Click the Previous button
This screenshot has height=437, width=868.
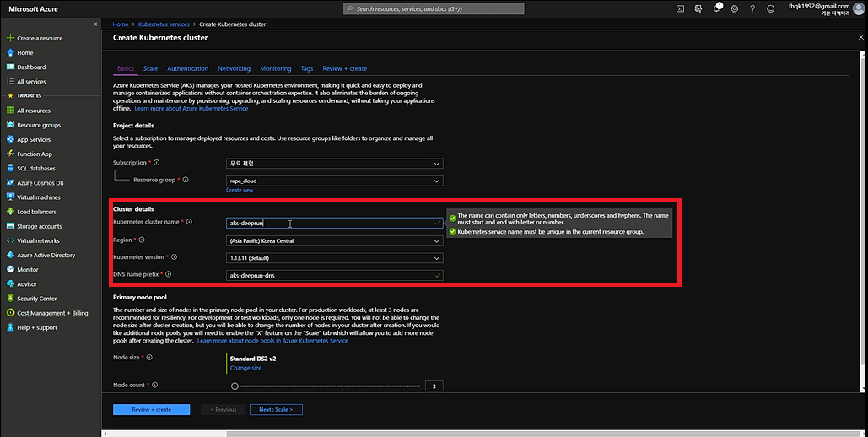(223, 409)
